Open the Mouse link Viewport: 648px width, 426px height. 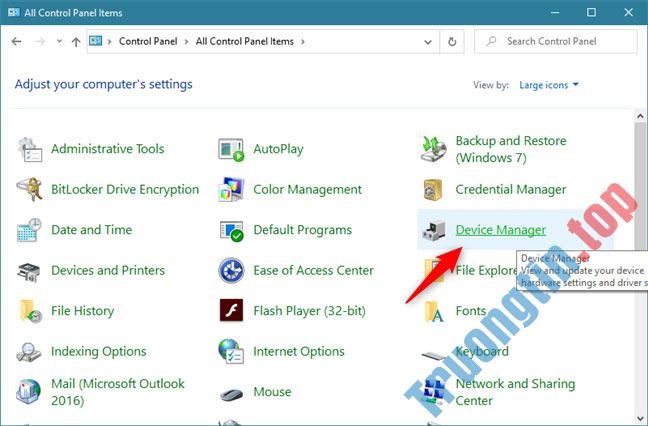coord(272,392)
